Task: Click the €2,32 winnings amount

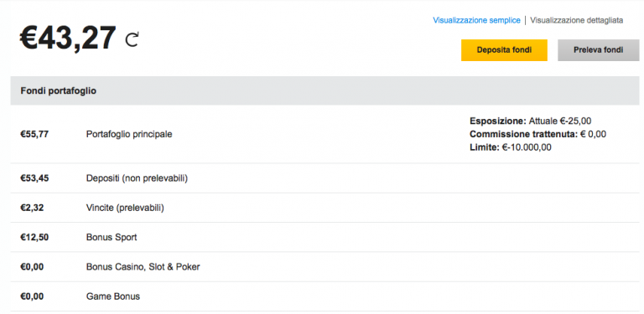Action: 32,208
